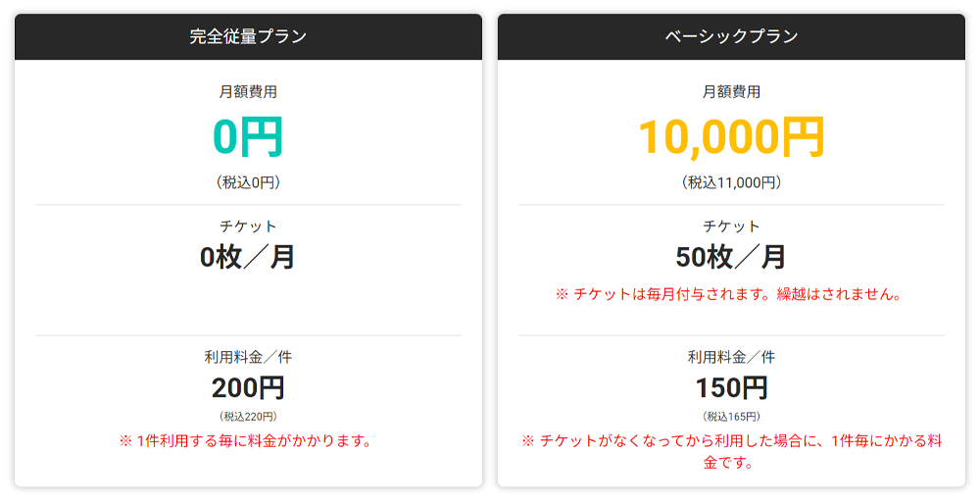Image resolution: width=980 pixels, height=504 pixels.
Task: Click the red note チケットがなくなってから利用した場合
Action: click(x=731, y=451)
